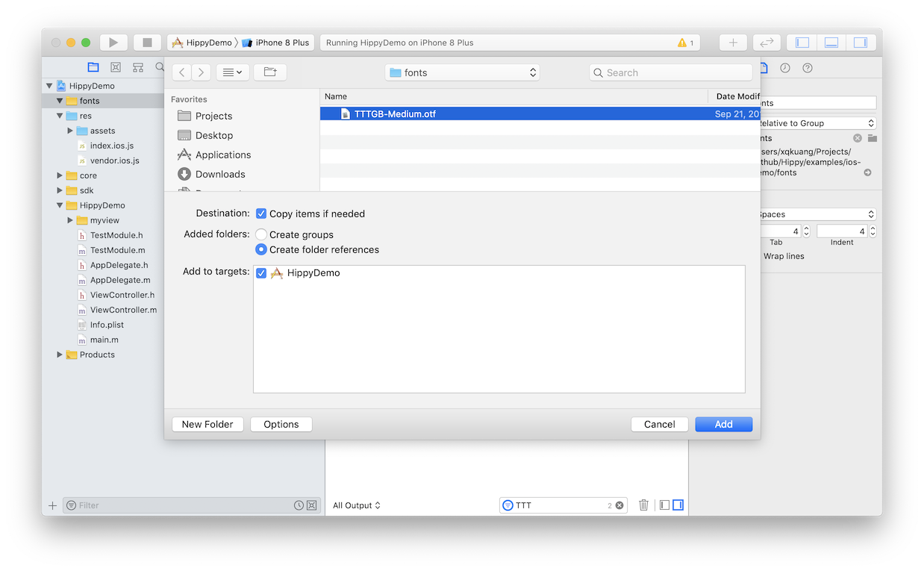This screenshot has width=924, height=571.
Task: Show the project navigator tab
Action: tap(93, 67)
